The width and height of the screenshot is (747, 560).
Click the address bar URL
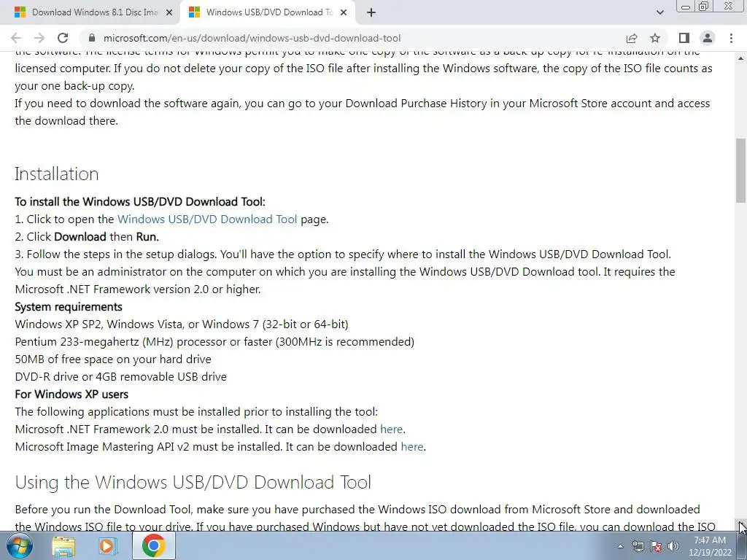[252, 38]
